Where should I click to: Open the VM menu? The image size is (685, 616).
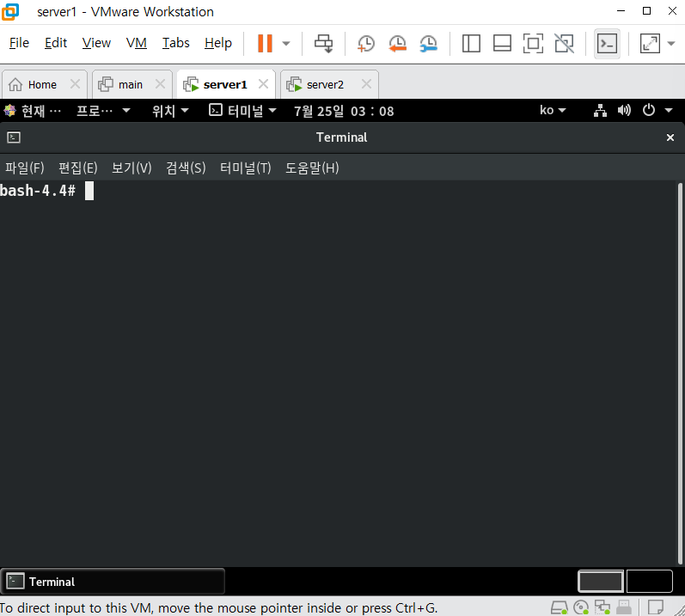137,43
